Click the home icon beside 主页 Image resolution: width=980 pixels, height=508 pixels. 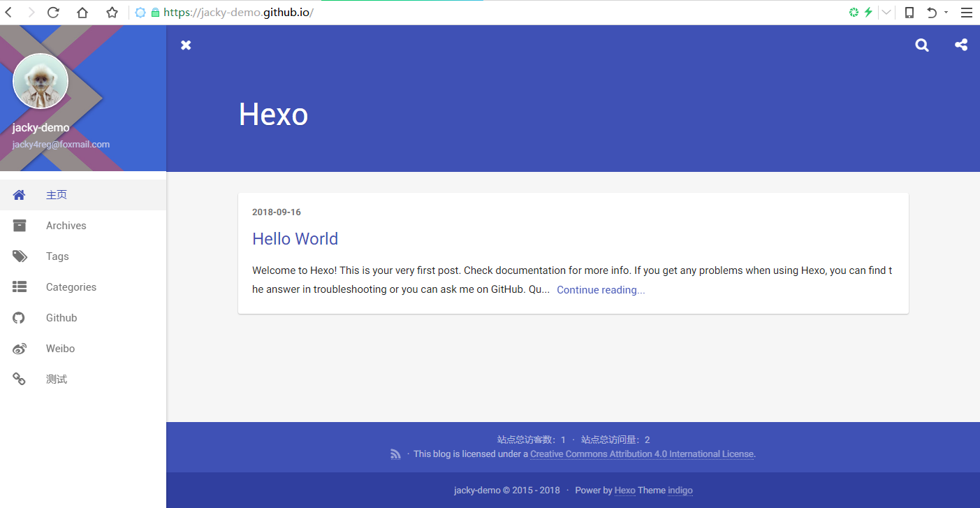click(19, 195)
